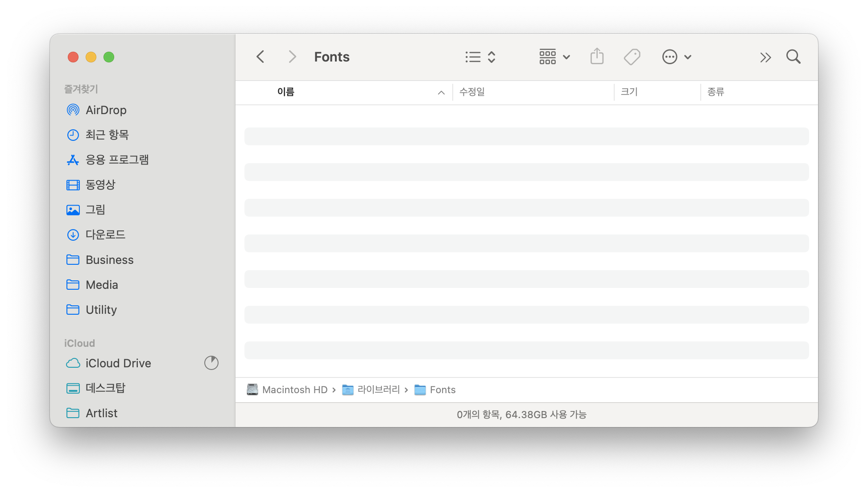Viewport: 868px width, 493px height.
Task: Select the Business folder in sidebar
Action: coord(109,260)
